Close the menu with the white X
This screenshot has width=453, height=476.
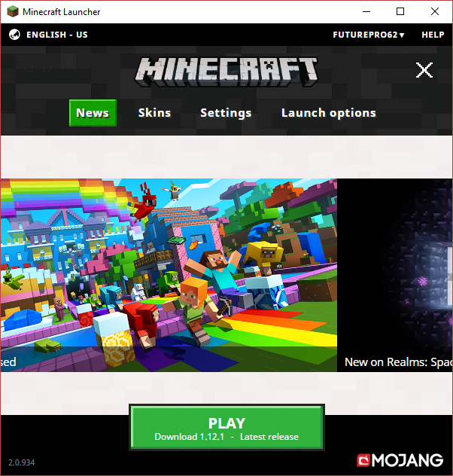[x=424, y=70]
